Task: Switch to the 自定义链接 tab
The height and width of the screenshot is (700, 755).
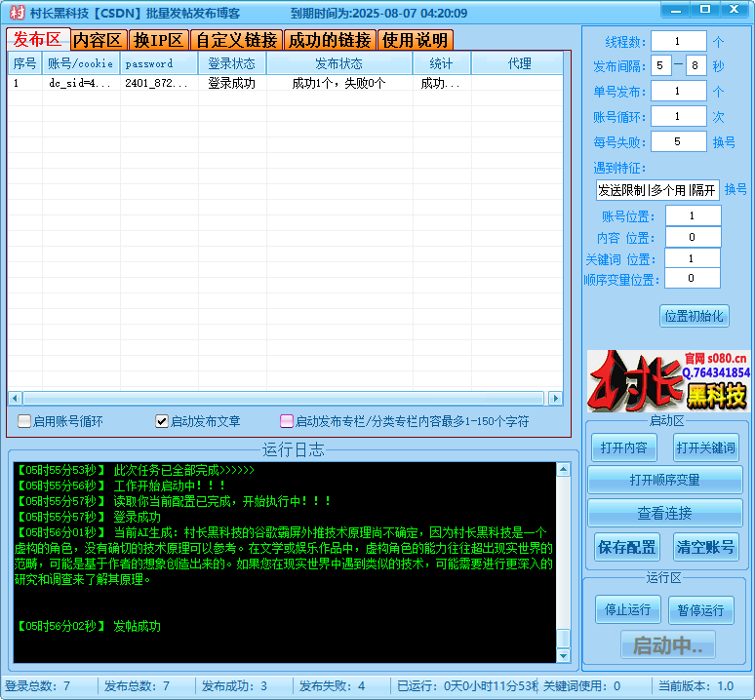Action: 236,40
